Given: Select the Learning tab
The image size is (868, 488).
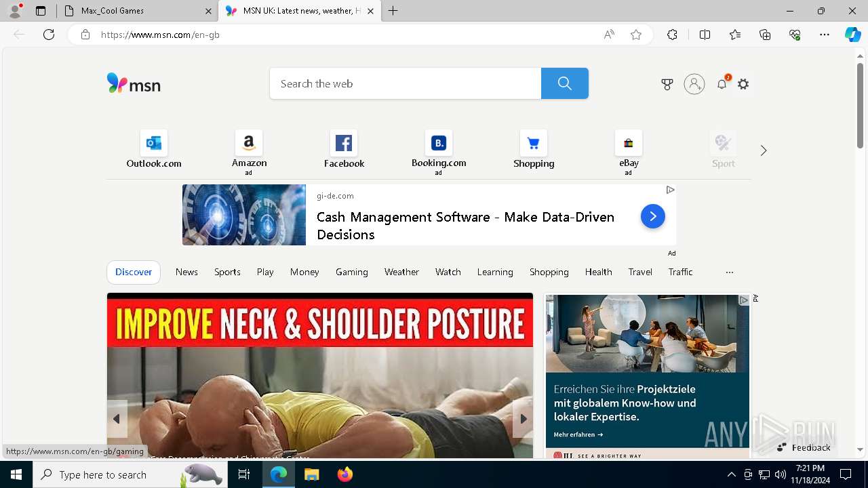Looking at the screenshot, I should pyautogui.click(x=495, y=272).
